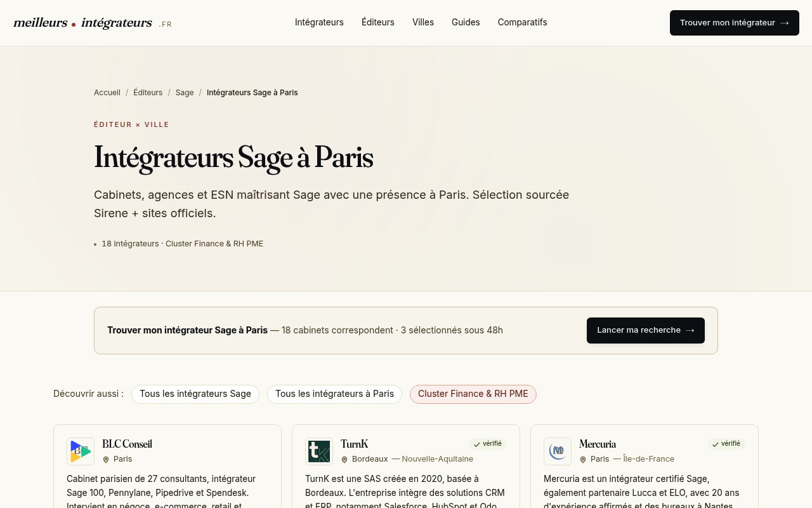Viewport: 812px width, 508px height.
Task: Select Tous les intégrateurs Sage chip
Action: point(195,394)
